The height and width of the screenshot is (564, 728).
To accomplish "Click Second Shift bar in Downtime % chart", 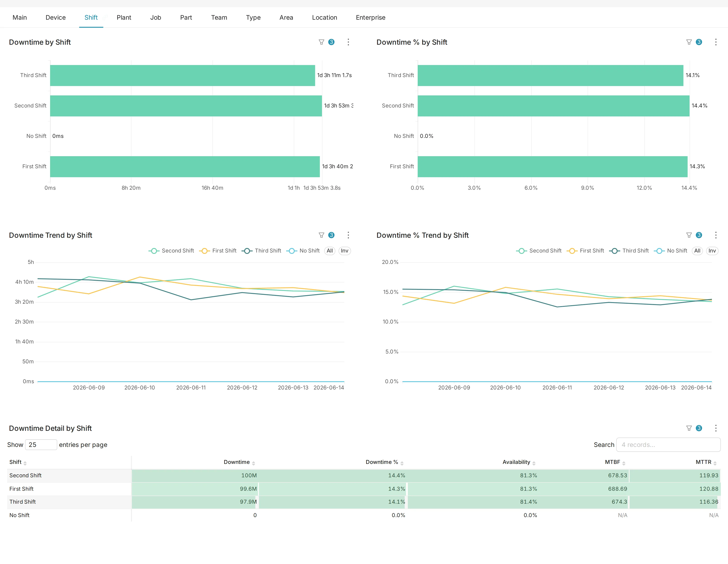I will pyautogui.click(x=553, y=106).
